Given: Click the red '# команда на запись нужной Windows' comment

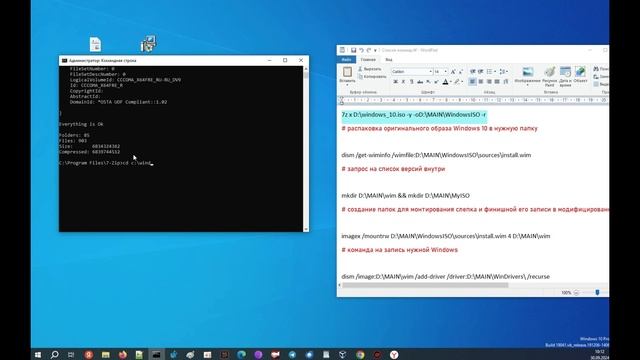Looking at the screenshot, I should pyautogui.click(x=399, y=249).
